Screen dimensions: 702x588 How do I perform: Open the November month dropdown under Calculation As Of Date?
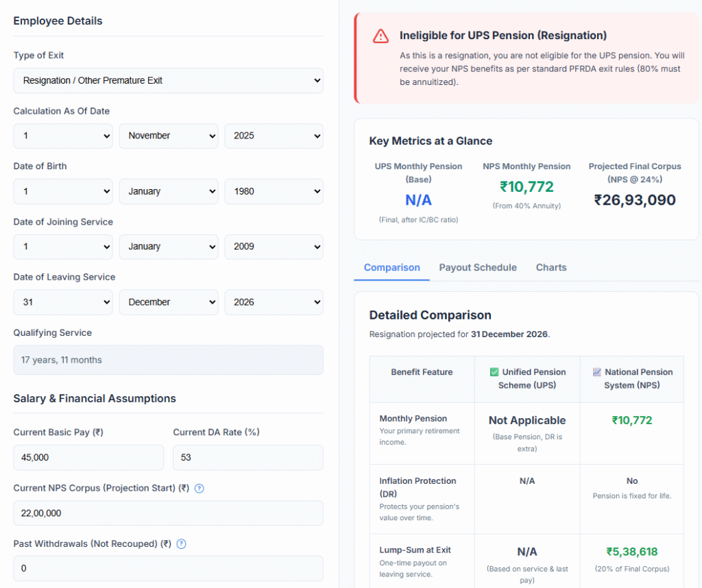[168, 136]
